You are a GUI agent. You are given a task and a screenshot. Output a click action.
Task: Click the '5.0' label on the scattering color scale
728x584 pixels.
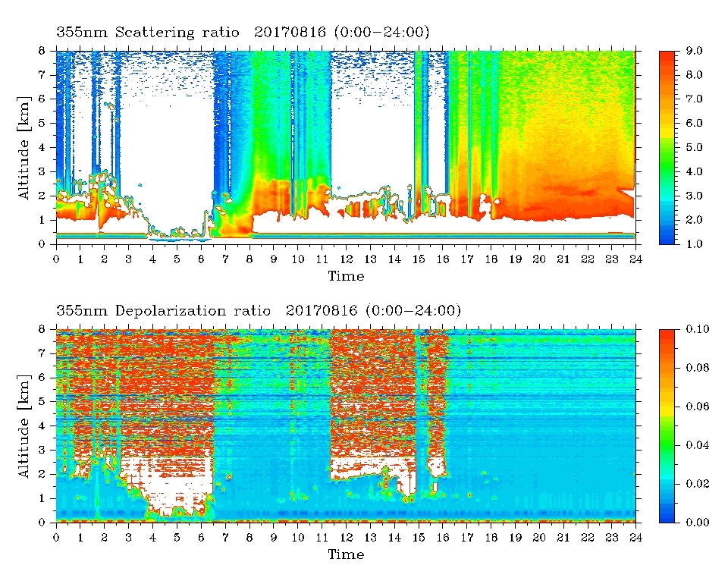(694, 147)
